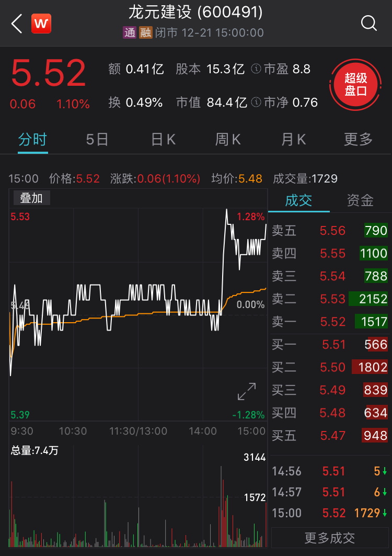
Task: Tap the 14:57 trade record row
Action: point(330,492)
